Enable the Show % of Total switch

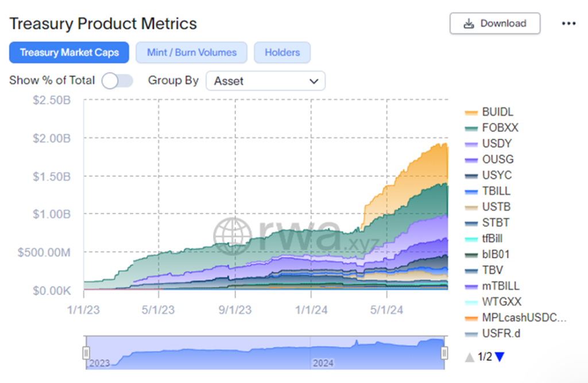click(118, 81)
